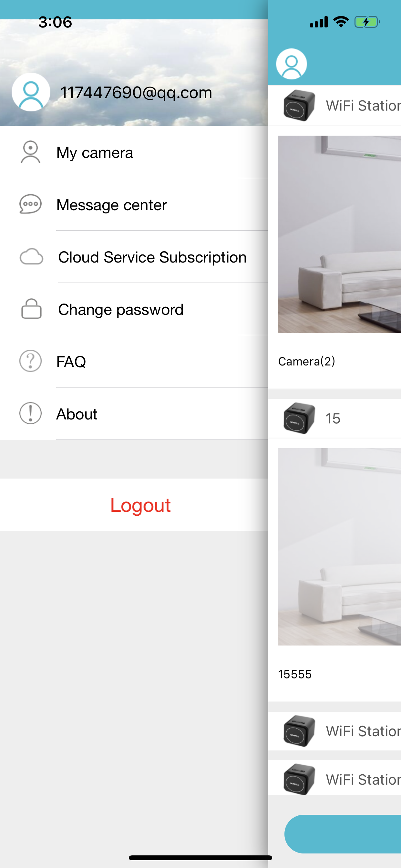Image resolution: width=401 pixels, height=868 pixels.
Task: Tap the FAQ question mark icon
Action: (x=31, y=361)
